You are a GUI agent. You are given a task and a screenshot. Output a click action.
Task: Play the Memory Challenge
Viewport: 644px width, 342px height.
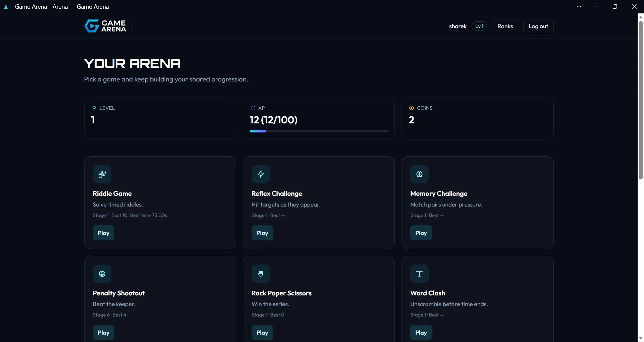(x=421, y=233)
